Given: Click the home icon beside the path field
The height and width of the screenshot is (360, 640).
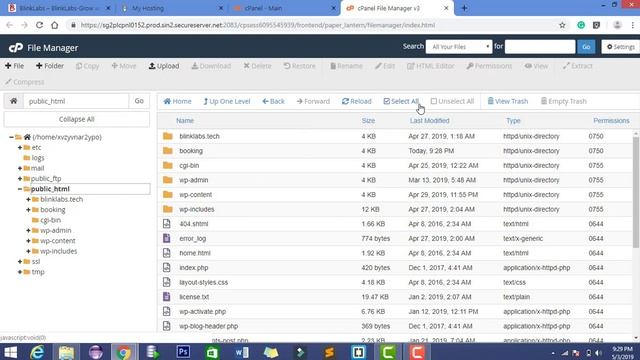Looking at the screenshot, I should (x=13, y=101).
